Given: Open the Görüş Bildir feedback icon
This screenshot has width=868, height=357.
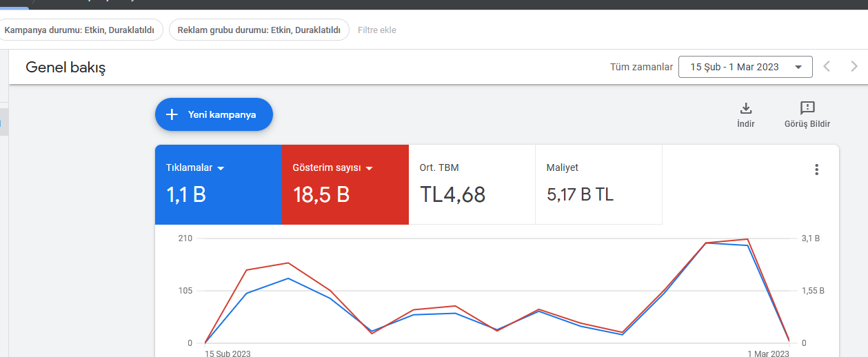Looking at the screenshot, I should pos(807,108).
